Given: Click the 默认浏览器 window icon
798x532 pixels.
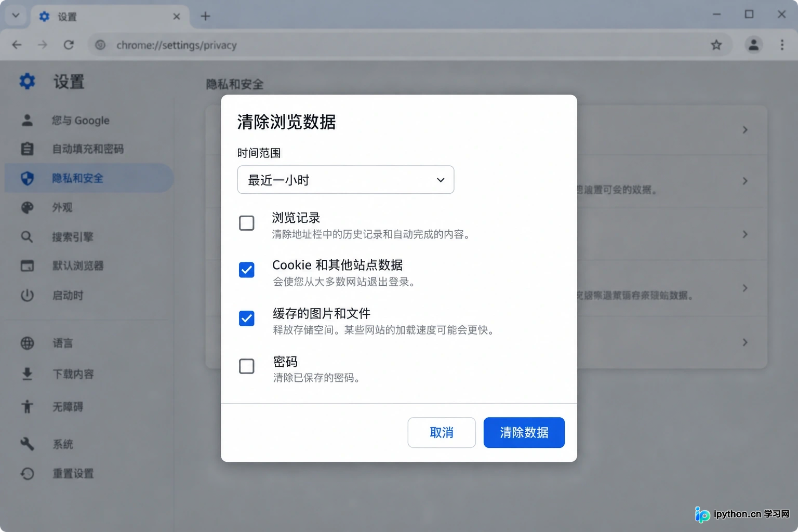Looking at the screenshot, I should point(27,266).
